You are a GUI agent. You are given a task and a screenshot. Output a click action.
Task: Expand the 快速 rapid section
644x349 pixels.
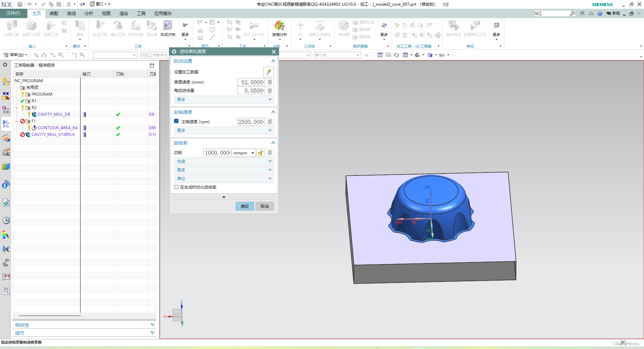pos(224,161)
